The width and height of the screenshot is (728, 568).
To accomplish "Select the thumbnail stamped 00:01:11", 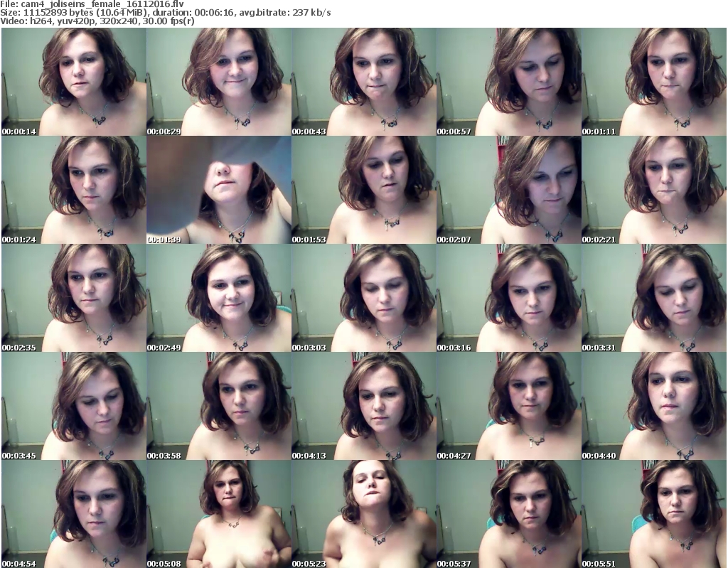I will point(654,82).
